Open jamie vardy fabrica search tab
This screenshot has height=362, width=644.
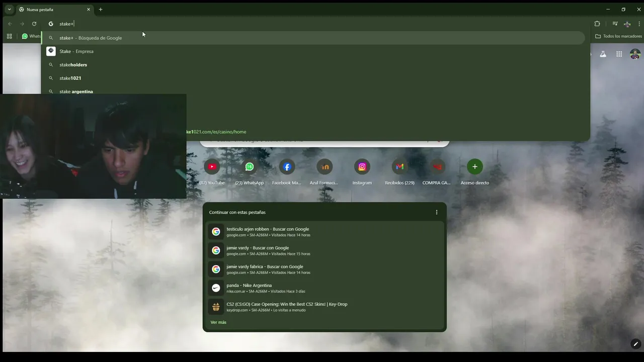coord(325,269)
